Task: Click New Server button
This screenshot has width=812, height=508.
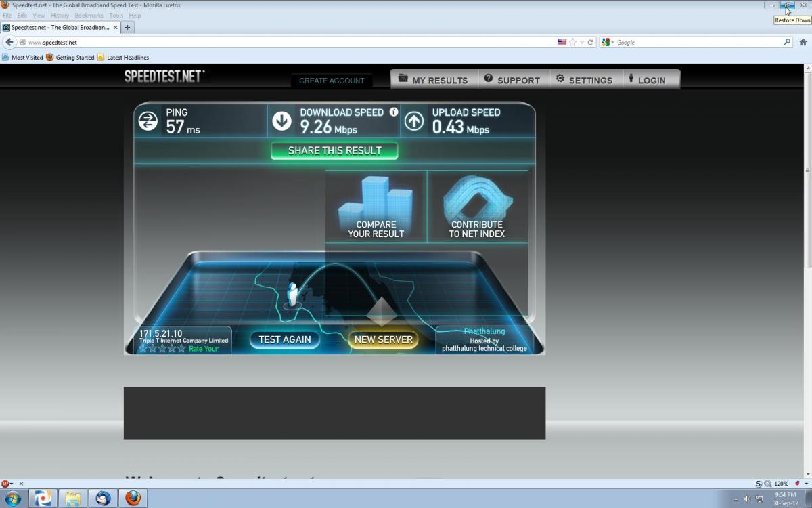Action: click(383, 339)
